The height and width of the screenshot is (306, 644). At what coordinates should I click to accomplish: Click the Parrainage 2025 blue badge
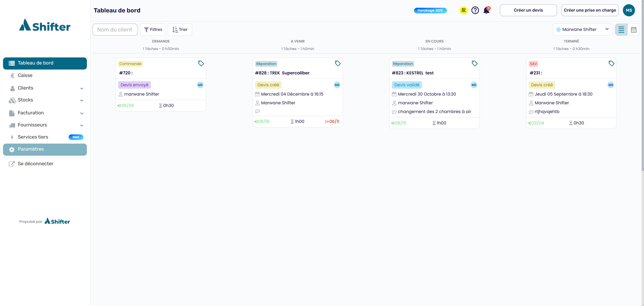[x=430, y=11]
